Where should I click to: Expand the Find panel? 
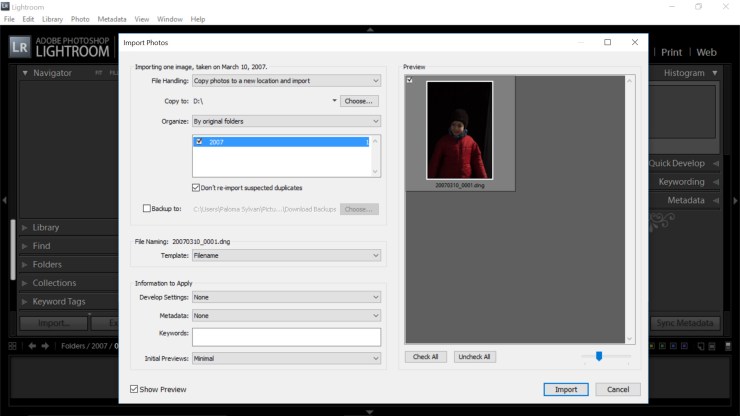tap(25, 246)
